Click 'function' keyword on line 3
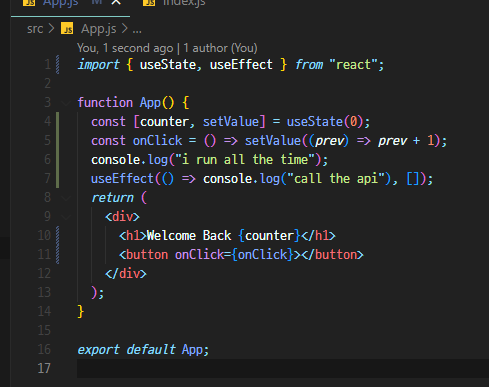 [x=105, y=103]
